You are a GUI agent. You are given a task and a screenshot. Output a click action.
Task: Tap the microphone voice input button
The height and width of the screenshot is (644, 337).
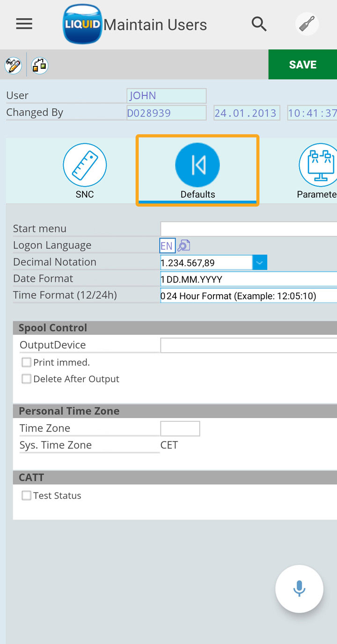(299, 589)
